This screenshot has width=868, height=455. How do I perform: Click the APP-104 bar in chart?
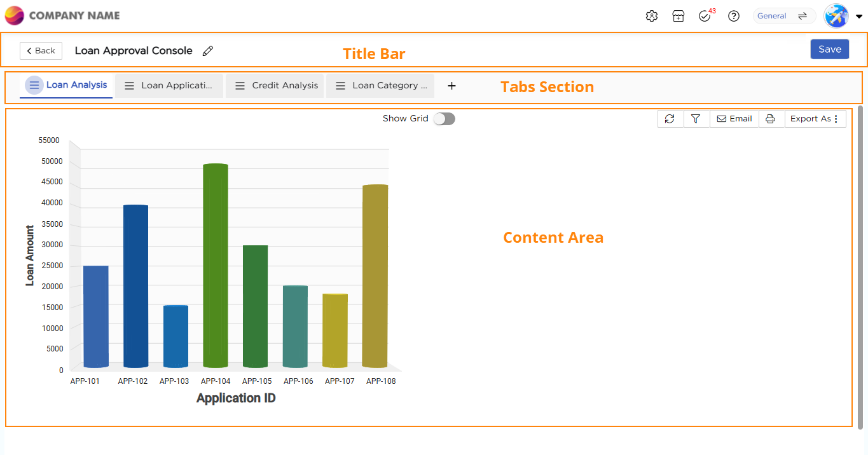[216, 267]
